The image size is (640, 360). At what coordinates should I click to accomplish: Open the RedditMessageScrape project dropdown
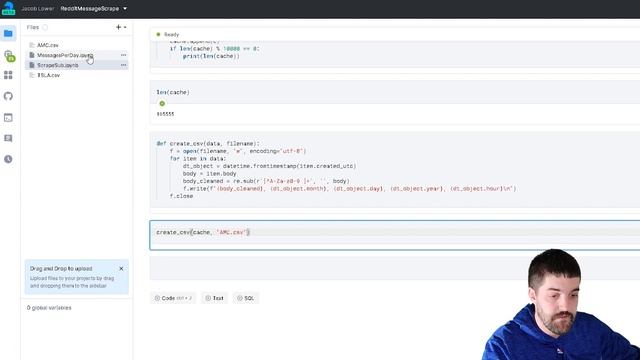93,9
